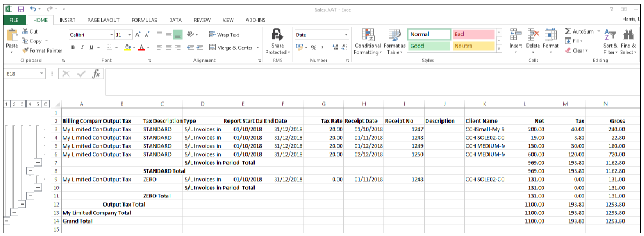Toggle Italic formatting

click(82, 48)
